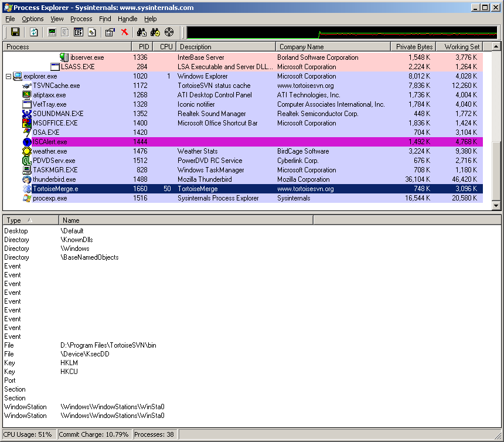The width and height of the screenshot is (504, 442).
Task: Select the \Device\KsecDD file handle
Action: [x=85, y=354]
